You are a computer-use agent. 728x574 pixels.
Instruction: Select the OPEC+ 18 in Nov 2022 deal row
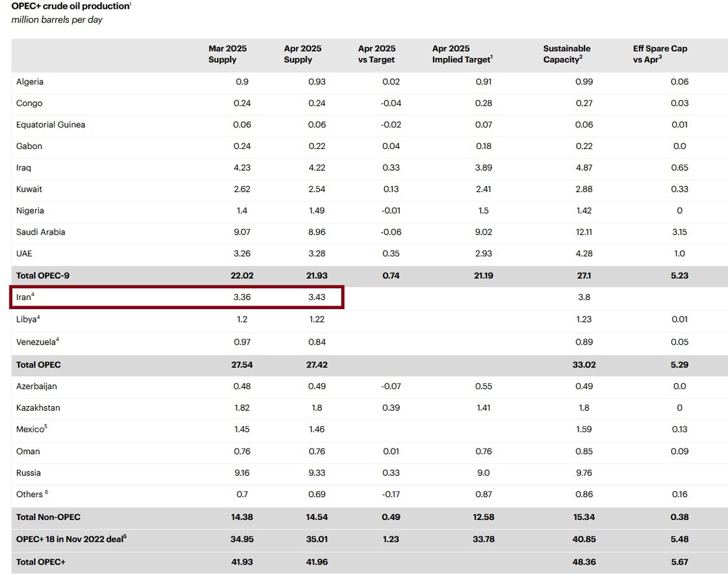(71, 539)
